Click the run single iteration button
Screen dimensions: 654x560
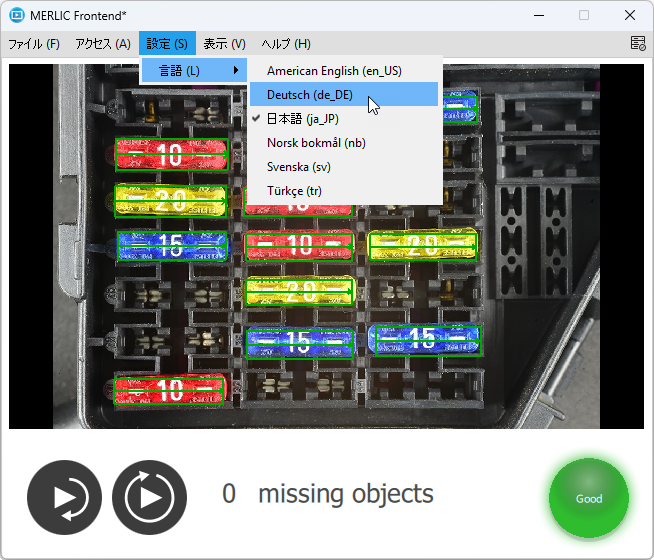click(64, 497)
